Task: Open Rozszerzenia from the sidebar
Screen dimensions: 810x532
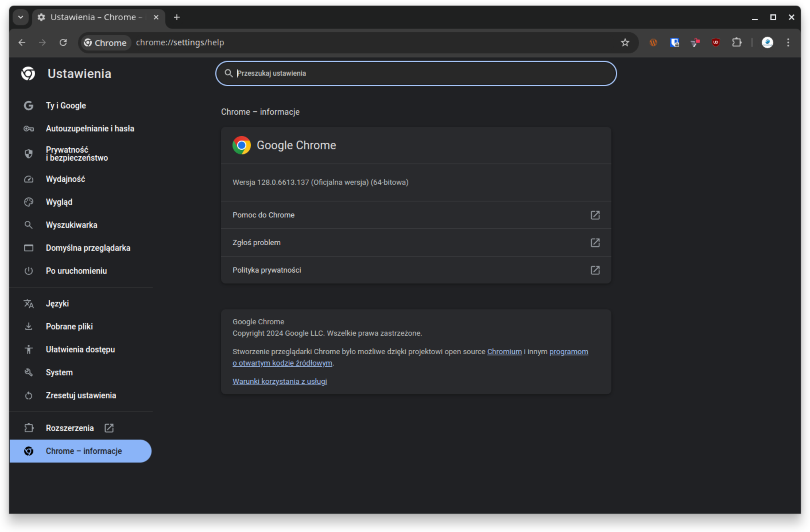Action: tap(70, 428)
